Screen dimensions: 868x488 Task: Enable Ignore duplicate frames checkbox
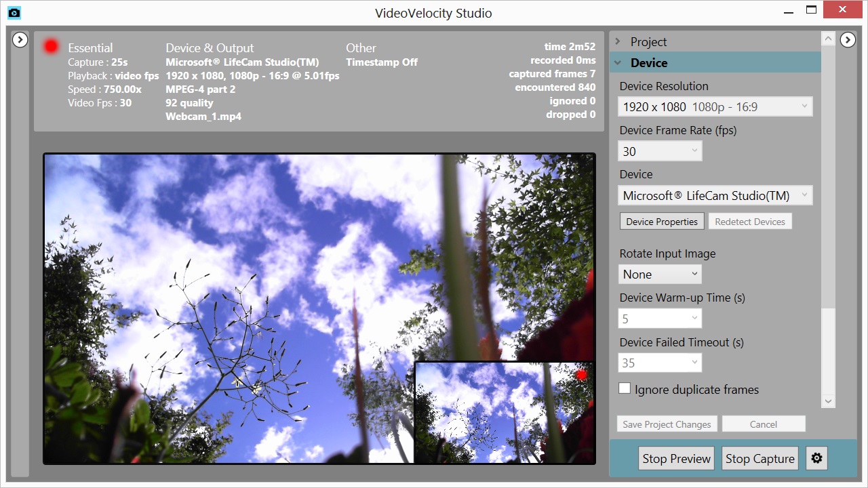pyautogui.click(x=625, y=389)
